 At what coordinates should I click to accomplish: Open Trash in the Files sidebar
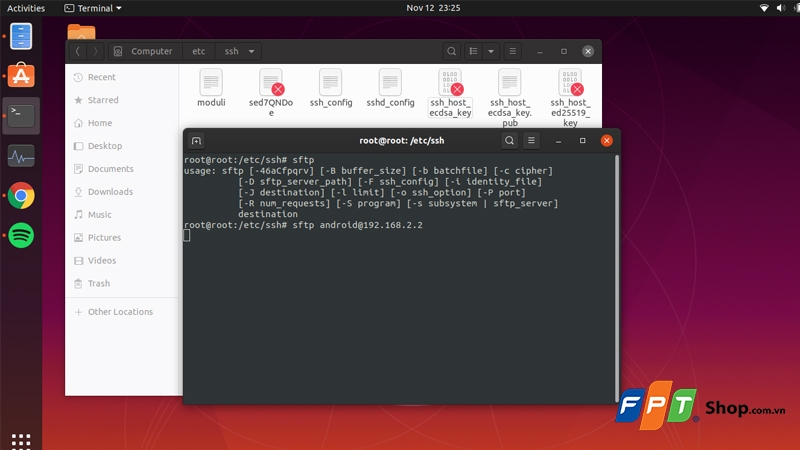[x=122, y=284]
